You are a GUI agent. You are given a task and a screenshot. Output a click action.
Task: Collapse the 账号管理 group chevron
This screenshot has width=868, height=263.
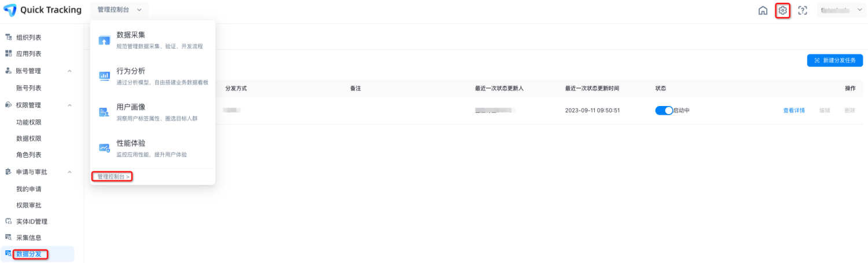69,71
